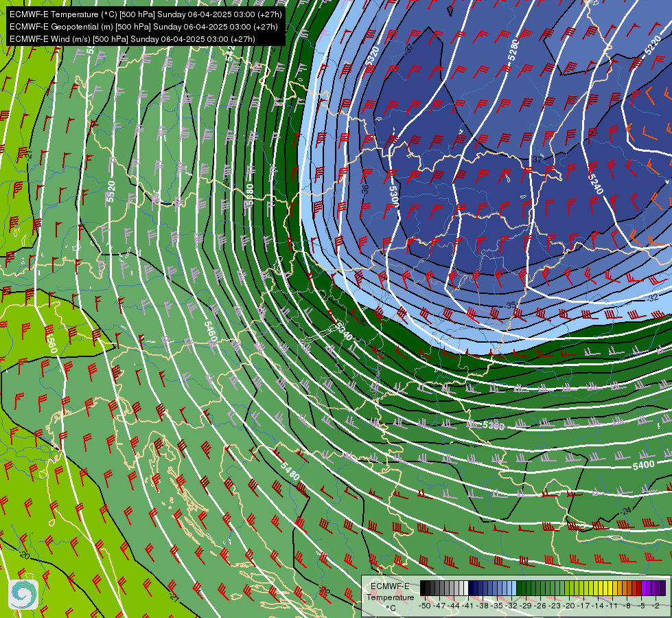The height and width of the screenshot is (618, 672).
Task: Click the 5520 geopotential contour label
Action: click(111, 192)
